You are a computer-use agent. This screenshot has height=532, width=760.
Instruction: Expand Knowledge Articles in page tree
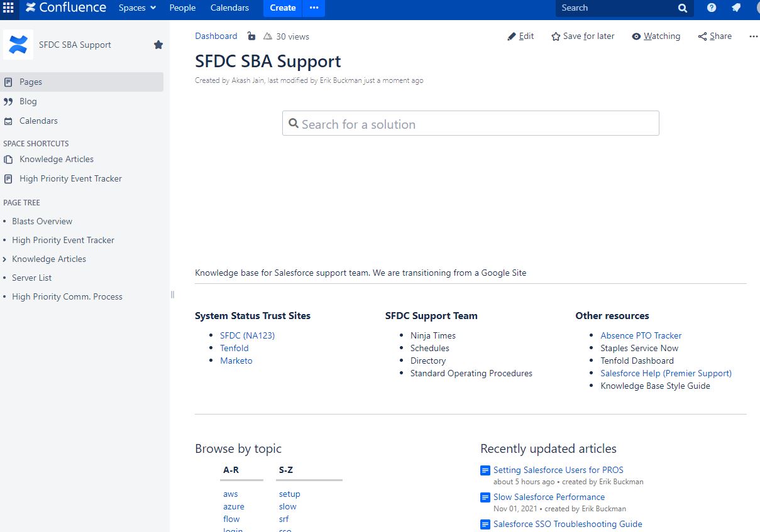pyautogui.click(x=5, y=259)
